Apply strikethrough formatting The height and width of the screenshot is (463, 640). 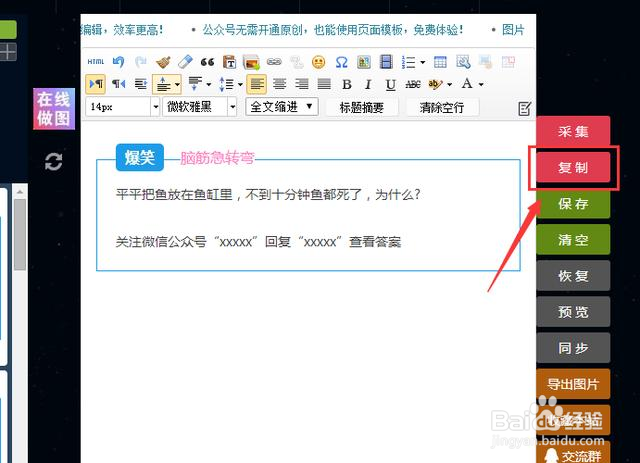413,85
